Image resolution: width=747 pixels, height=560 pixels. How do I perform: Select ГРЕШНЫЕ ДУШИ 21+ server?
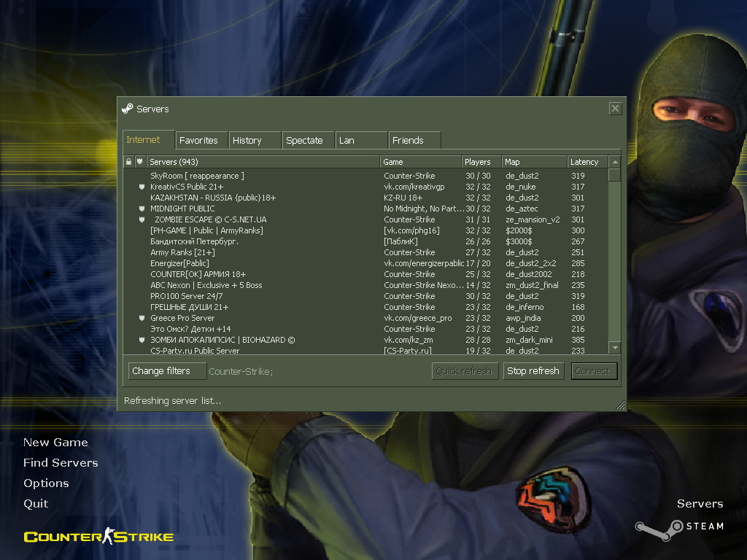(x=366, y=307)
